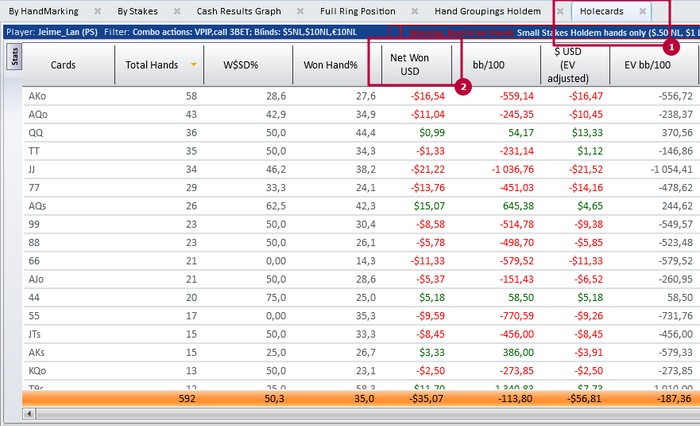The width and height of the screenshot is (700, 426).
Task: Select the Hand Groupings Holdem tab
Action: (488, 11)
